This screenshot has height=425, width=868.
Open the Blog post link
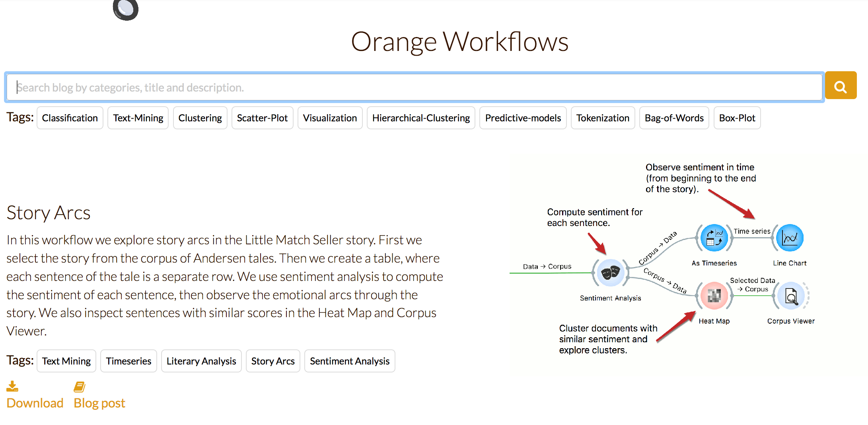point(99,403)
